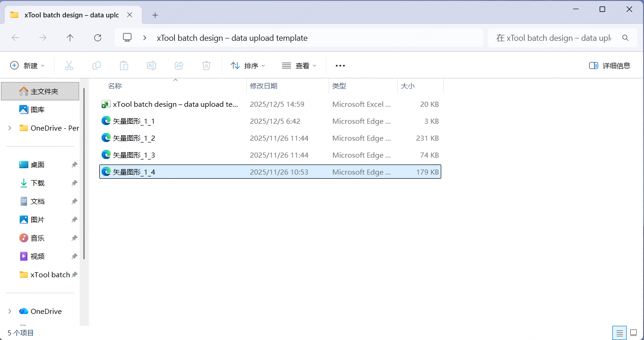The width and height of the screenshot is (644, 340).
Task: Select the 矢量图形_1_2 file
Action: pyautogui.click(x=134, y=138)
